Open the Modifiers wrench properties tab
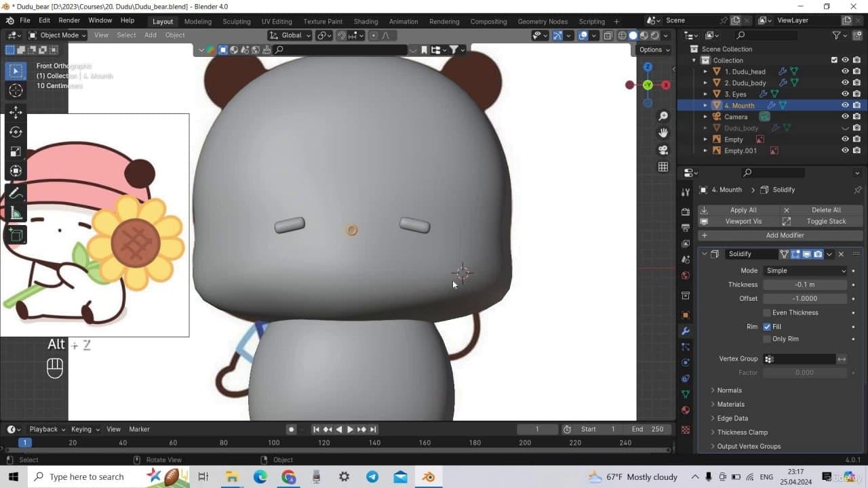 [x=686, y=331]
